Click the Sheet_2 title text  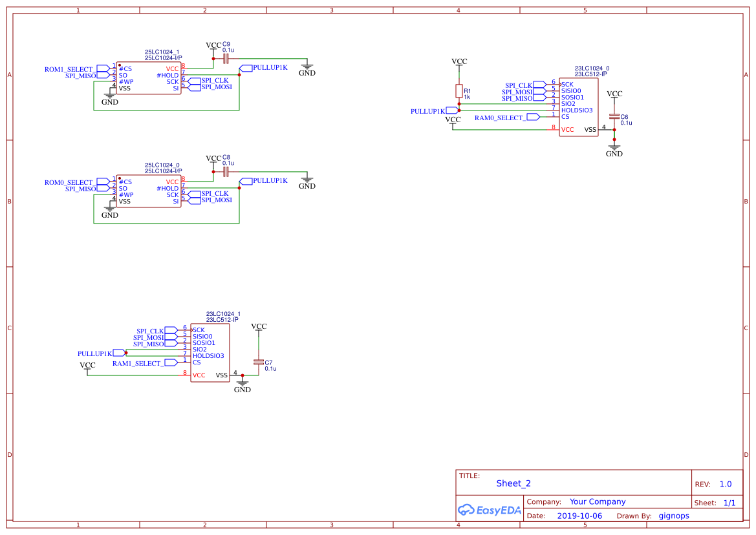(x=513, y=483)
